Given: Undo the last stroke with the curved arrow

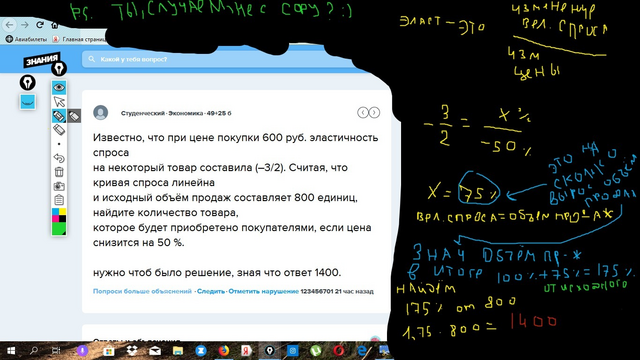Looking at the screenshot, I should [x=59, y=158].
